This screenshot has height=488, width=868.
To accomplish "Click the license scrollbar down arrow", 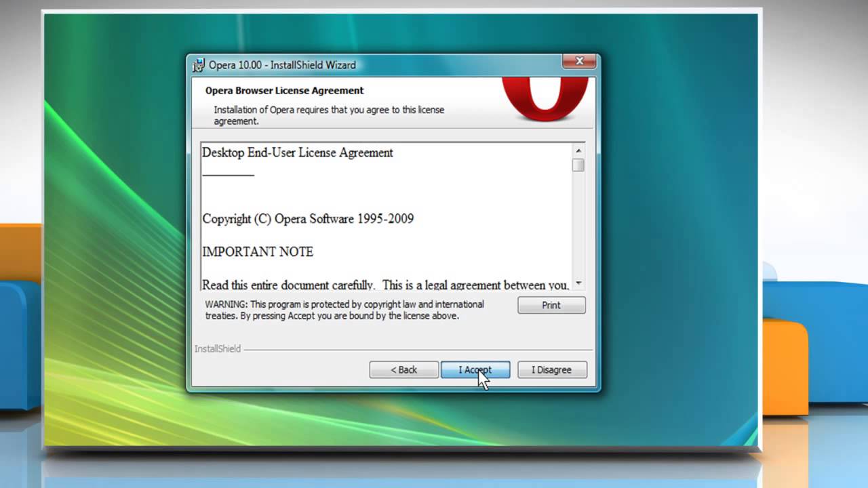I will 578,283.
